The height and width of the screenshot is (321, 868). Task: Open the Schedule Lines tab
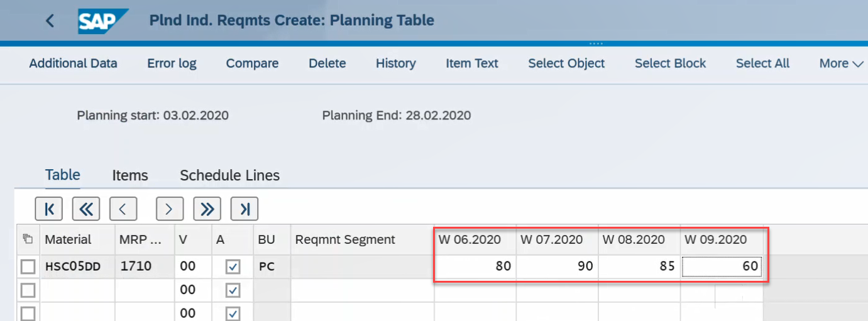tap(229, 176)
